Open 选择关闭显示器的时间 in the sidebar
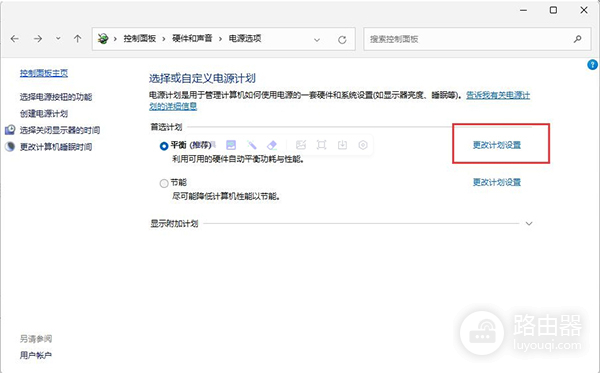The height and width of the screenshot is (373, 600). pyautogui.click(x=60, y=130)
